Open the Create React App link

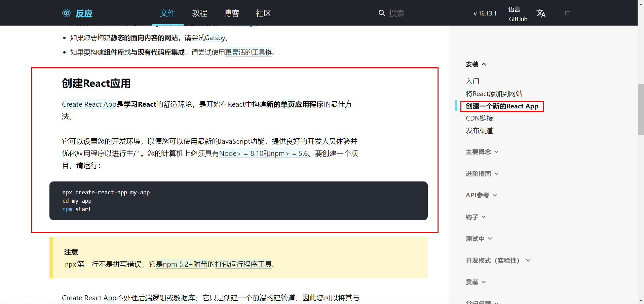pos(89,104)
